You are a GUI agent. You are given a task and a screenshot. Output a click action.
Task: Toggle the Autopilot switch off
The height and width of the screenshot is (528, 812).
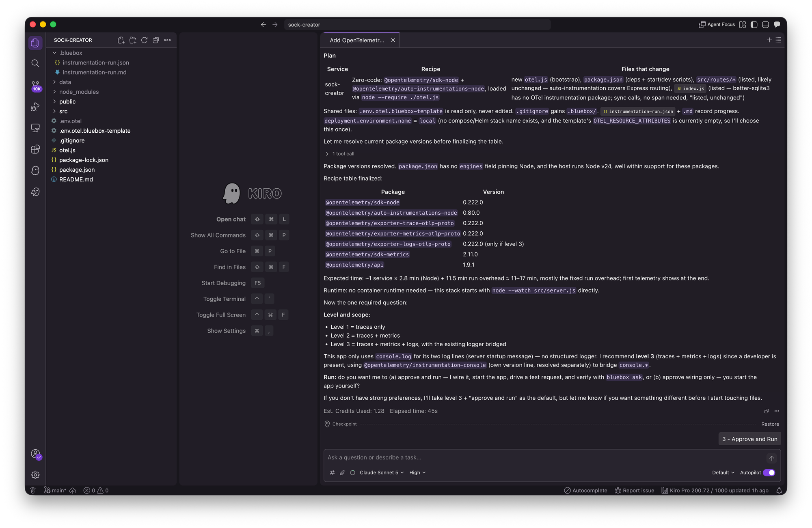769,472
